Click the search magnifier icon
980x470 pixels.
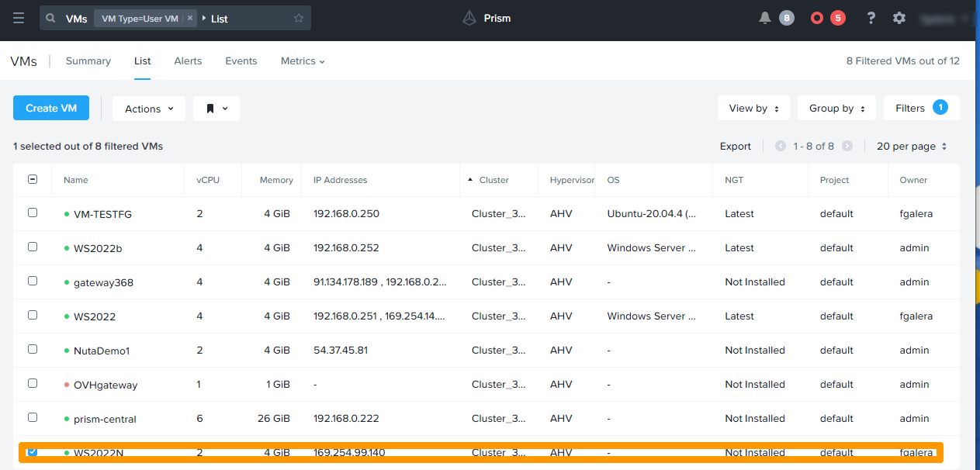(x=51, y=18)
